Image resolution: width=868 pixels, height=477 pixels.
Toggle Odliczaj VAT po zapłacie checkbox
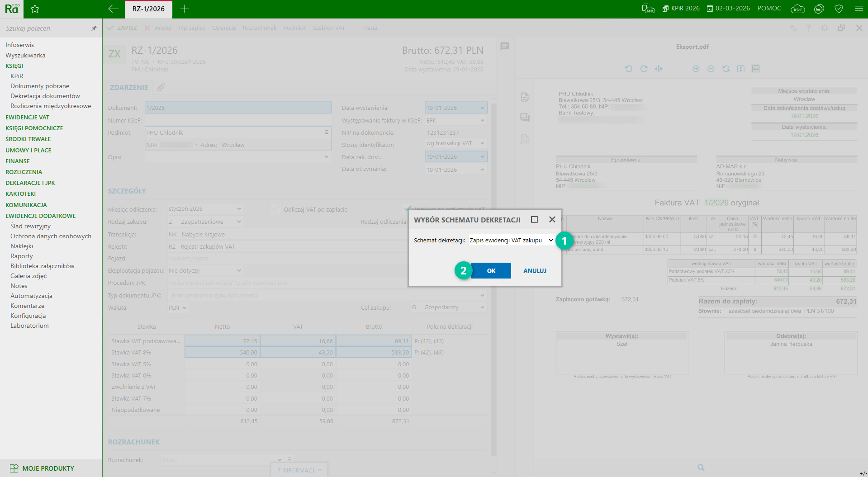pyautogui.click(x=275, y=209)
